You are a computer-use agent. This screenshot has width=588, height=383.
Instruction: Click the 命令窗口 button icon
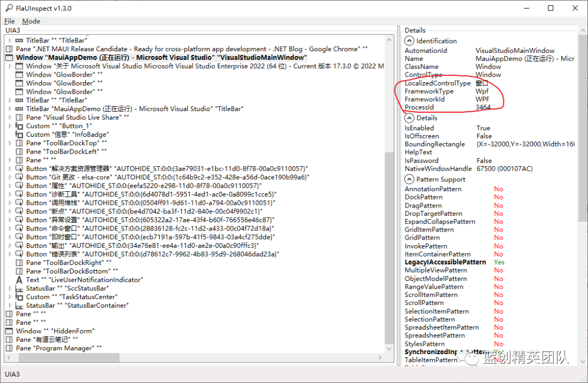click(19, 228)
